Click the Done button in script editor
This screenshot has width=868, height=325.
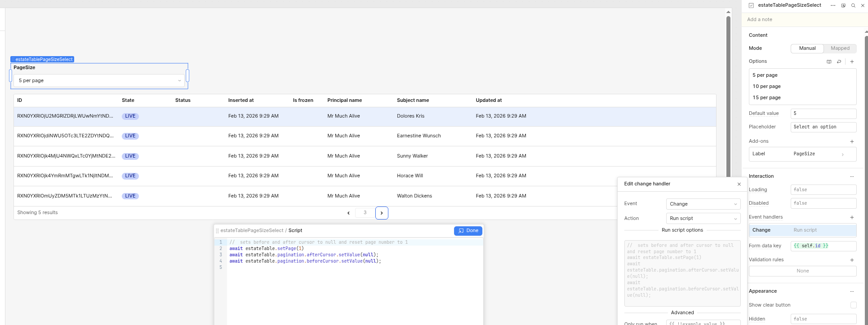point(468,231)
